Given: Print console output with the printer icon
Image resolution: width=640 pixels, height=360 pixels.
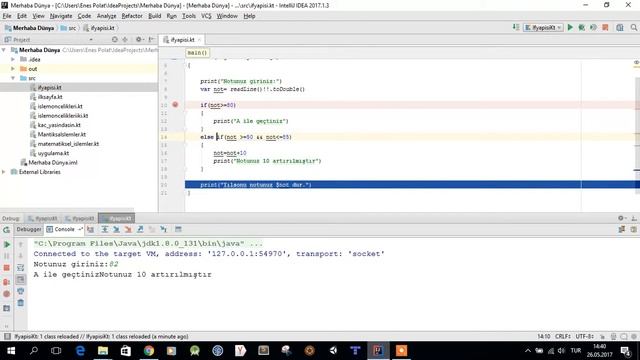Looking at the screenshot, I should (20, 291).
